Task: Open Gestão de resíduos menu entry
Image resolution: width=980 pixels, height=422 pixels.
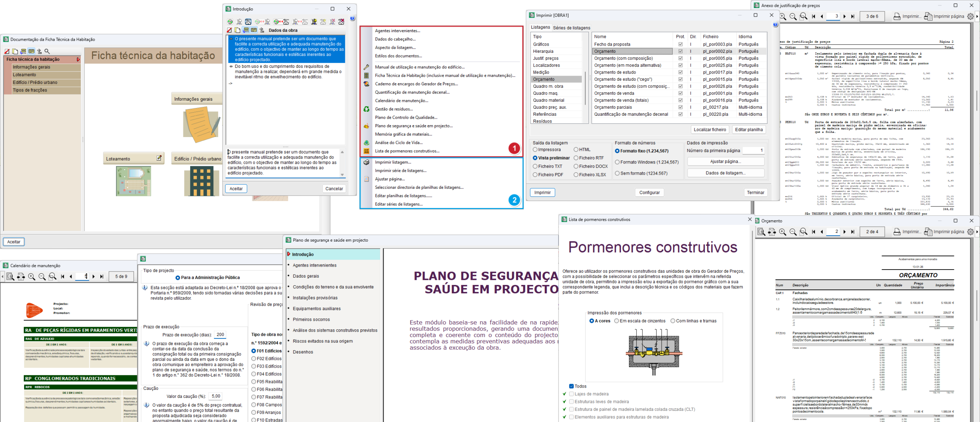Action: pos(394,109)
